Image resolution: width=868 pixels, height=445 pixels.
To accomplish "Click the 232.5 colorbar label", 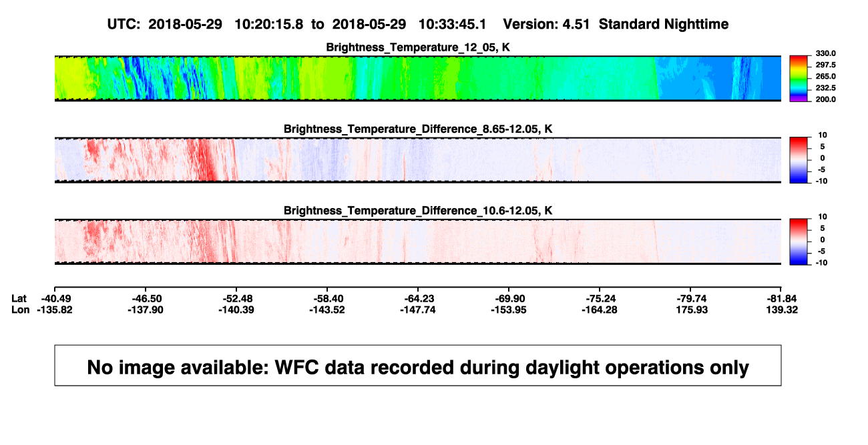I will pyautogui.click(x=825, y=87).
